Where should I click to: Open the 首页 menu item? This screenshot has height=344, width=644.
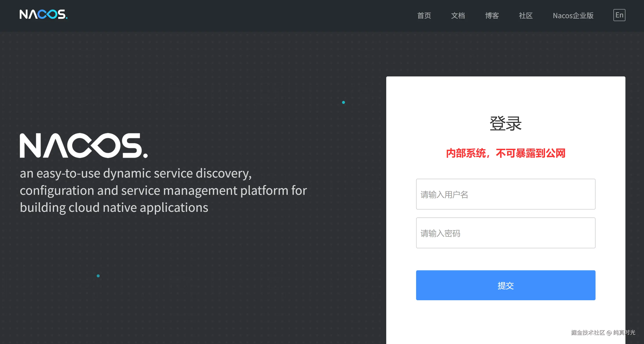424,15
